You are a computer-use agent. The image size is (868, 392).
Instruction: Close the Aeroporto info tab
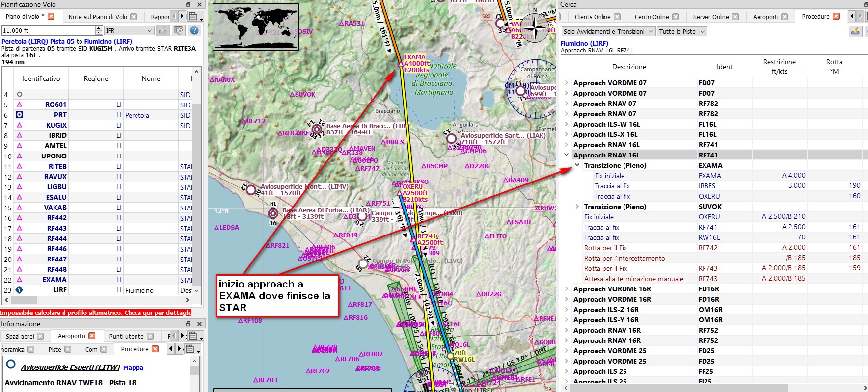pos(92,336)
